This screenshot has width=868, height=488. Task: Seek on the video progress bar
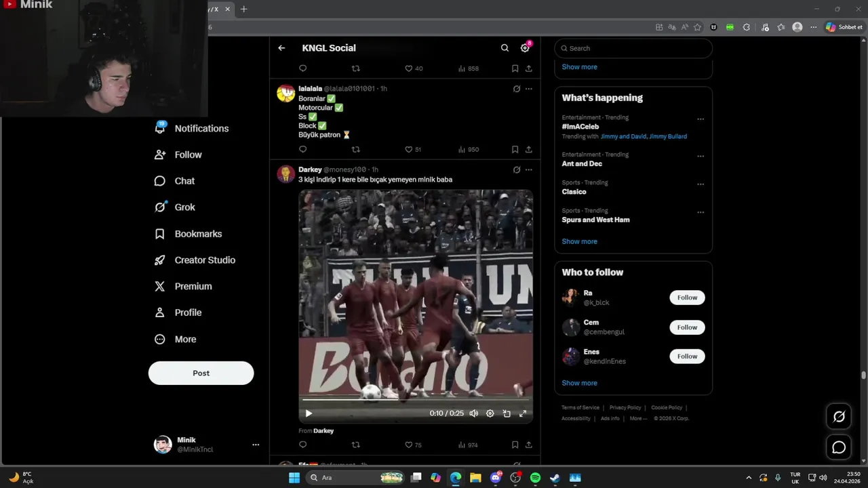click(416, 400)
